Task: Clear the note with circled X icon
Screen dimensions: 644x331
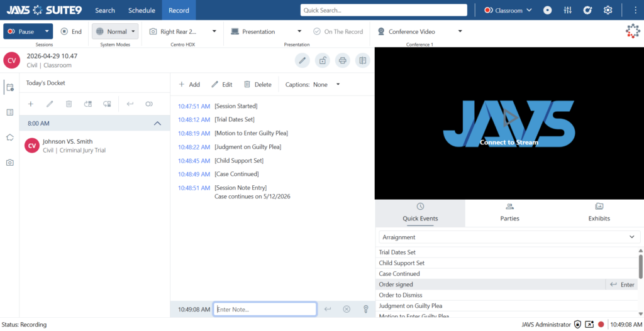Action: click(347, 309)
